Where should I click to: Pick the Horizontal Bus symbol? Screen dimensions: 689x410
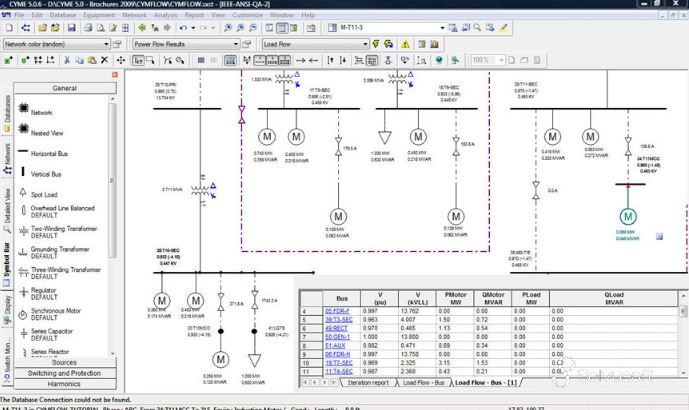tap(43, 153)
